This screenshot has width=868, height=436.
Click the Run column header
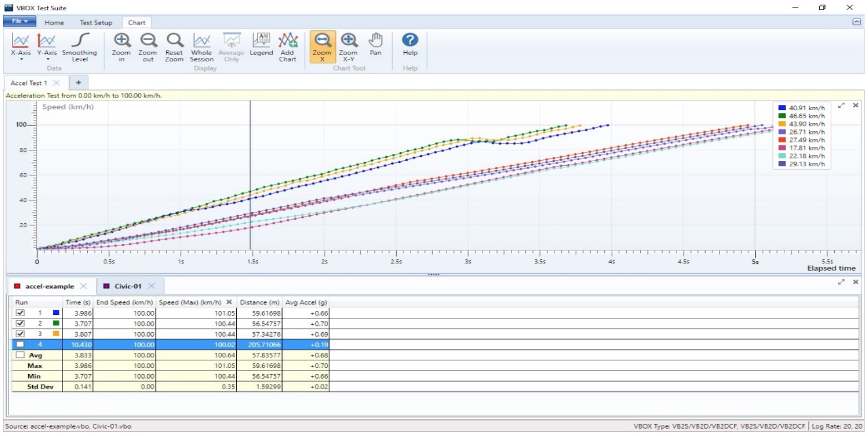pyautogui.click(x=37, y=302)
